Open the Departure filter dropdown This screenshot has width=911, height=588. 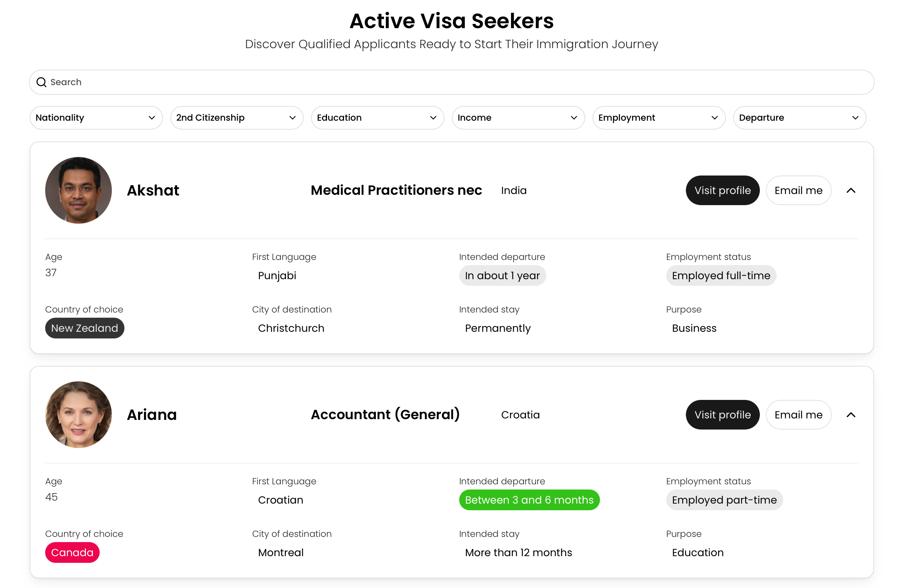(x=800, y=118)
